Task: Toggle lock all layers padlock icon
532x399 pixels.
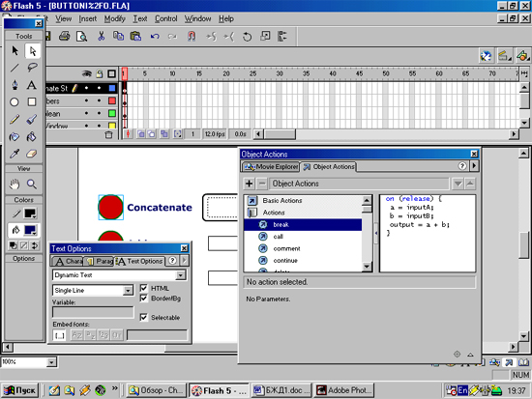Action: pyautogui.click(x=100, y=73)
